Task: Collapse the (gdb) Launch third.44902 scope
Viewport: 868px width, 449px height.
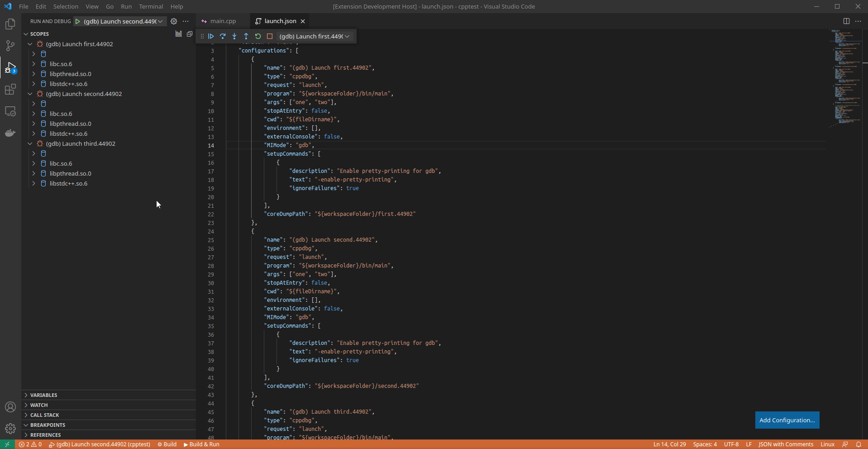Action: [30, 143]
